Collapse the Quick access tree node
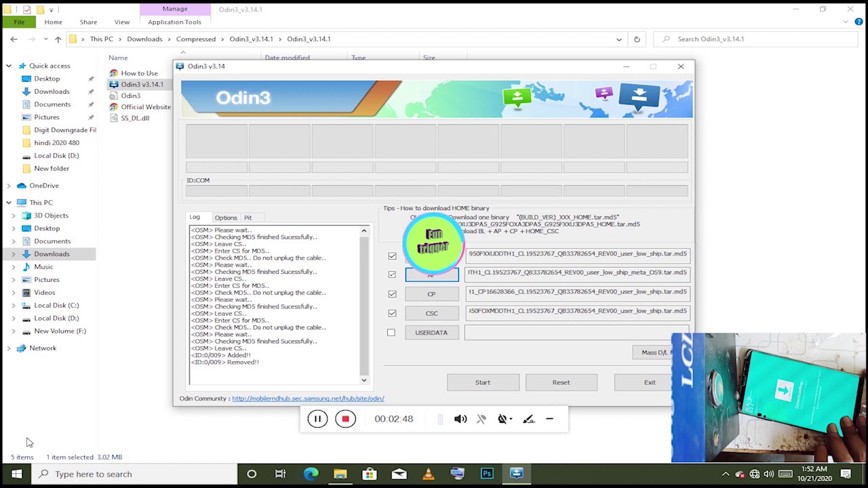868x488 pixels. (9, 66)
